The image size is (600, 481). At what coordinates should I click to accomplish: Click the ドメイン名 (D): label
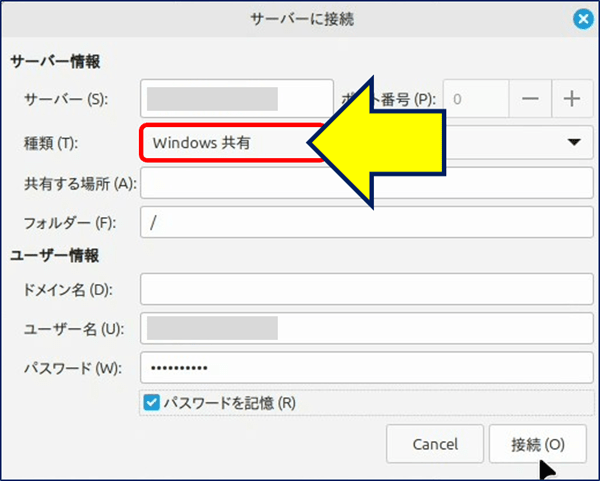[68, 290]
